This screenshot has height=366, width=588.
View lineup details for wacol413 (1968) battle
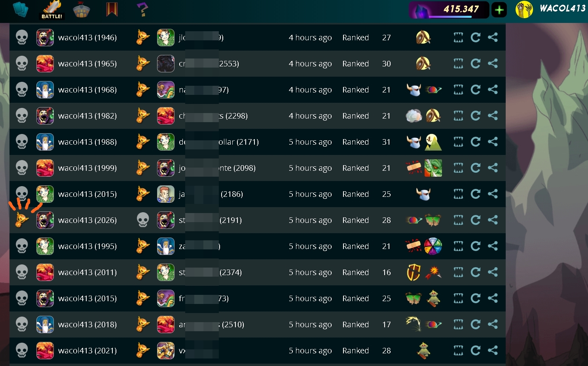coord(458,90)
